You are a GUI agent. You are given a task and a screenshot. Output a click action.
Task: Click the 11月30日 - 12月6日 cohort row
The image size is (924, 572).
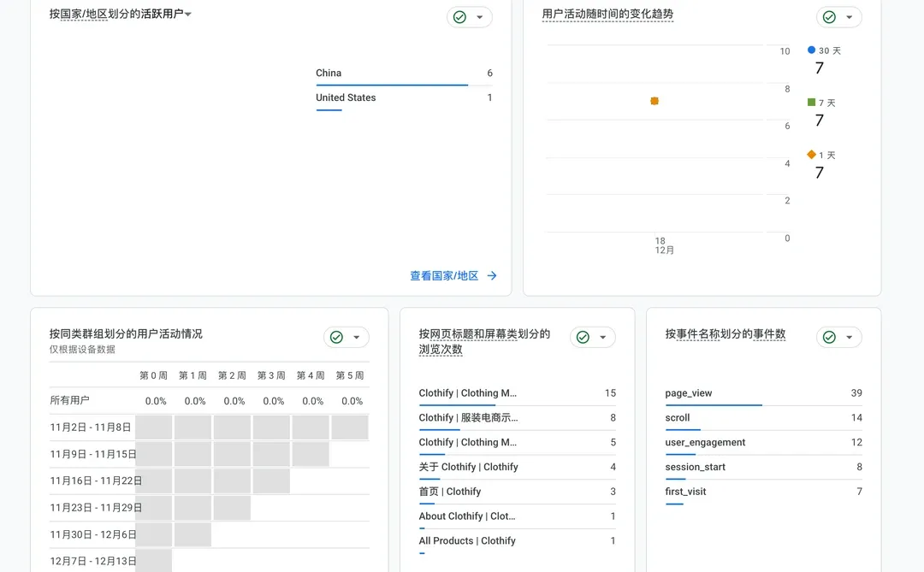[210, 534]
